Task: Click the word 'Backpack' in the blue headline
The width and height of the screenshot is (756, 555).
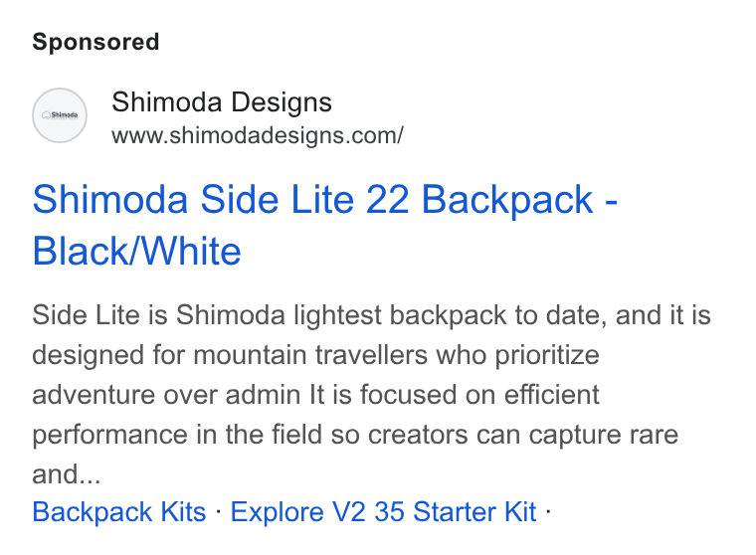Action: 507,200
